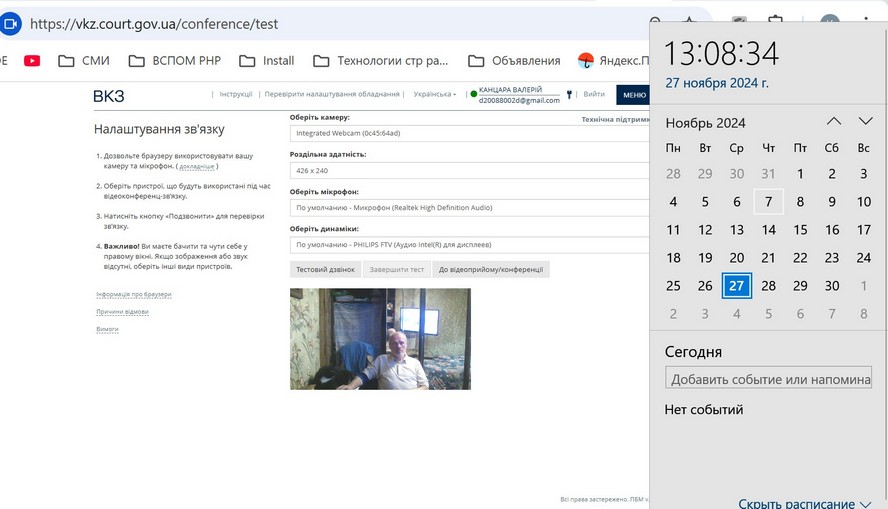Viewport: 888px width, 509px height.
Task: Open Перевірити налаштування обладнання link
Action: tap(332, 94)
